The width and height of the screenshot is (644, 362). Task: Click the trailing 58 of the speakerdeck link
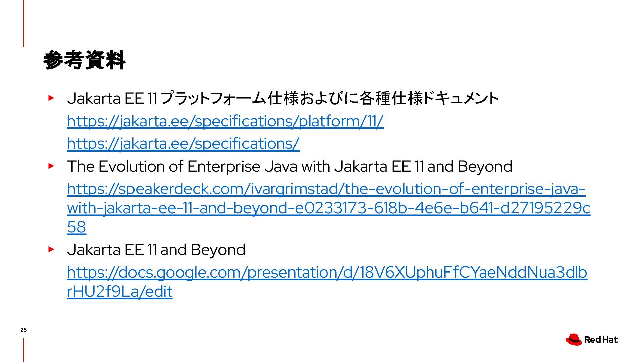[76, 227]
